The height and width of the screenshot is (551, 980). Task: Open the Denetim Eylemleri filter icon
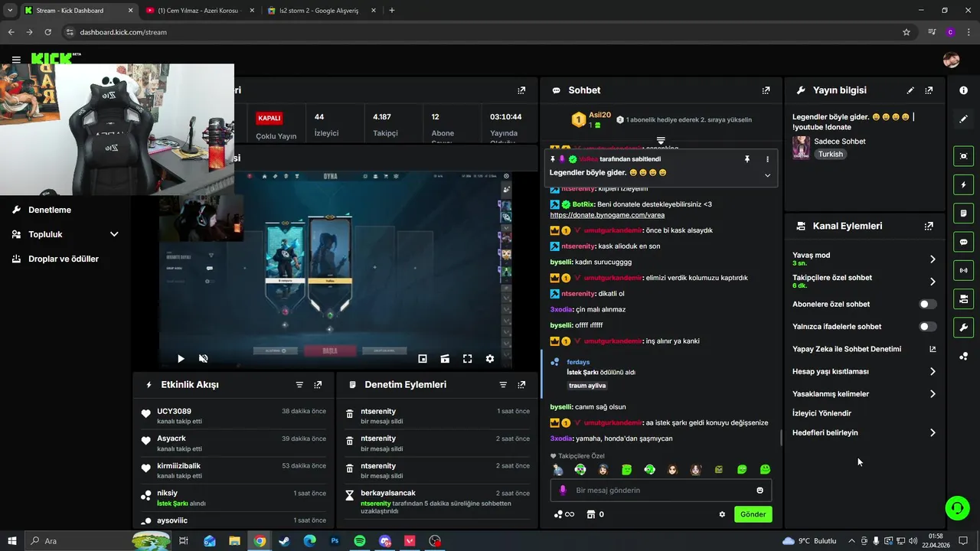(x=503, y=385)
